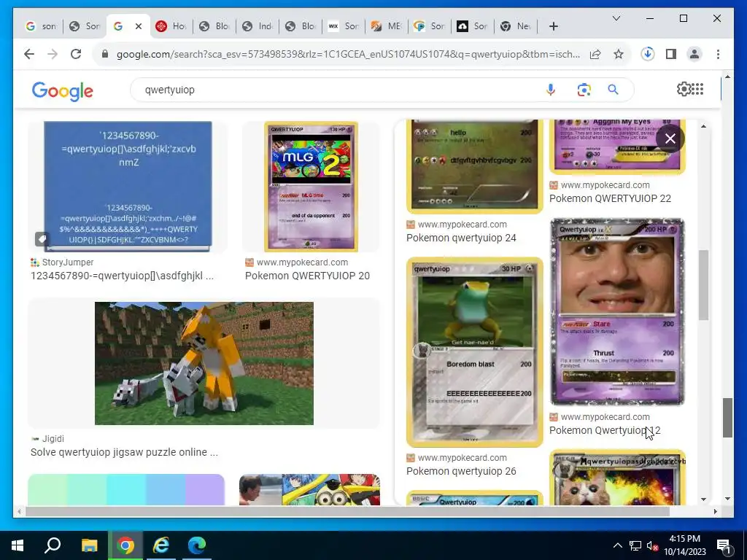Switch to the Wix 'Sor' tab
747x560 pixels.
[344, 26]
